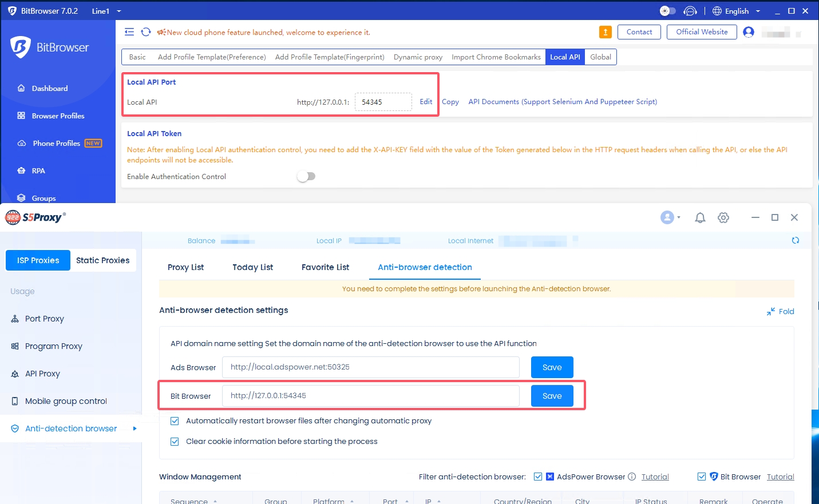Open the English language dropdown

point(737,11)
